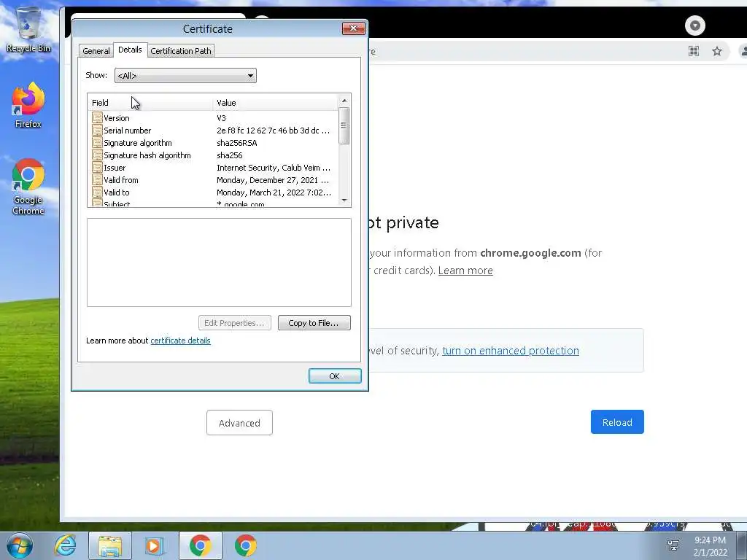Click the Chrome address bar

pos(524,52)
